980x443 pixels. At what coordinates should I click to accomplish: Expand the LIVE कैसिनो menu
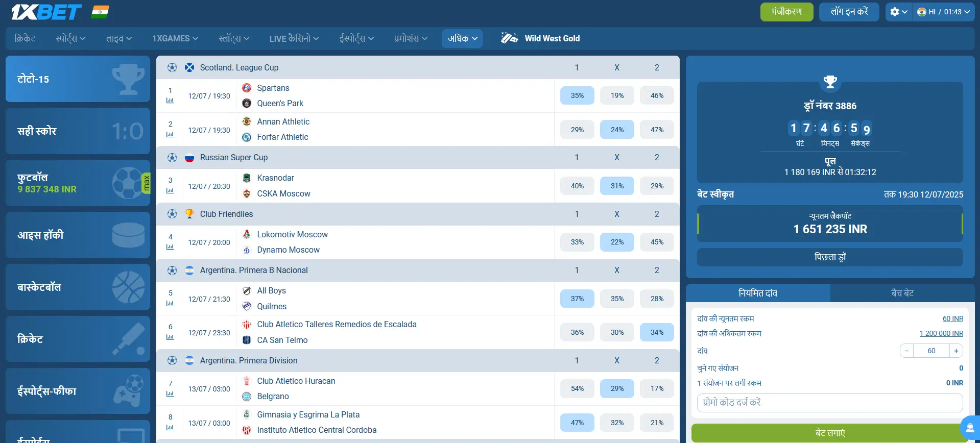coord(294,38)
